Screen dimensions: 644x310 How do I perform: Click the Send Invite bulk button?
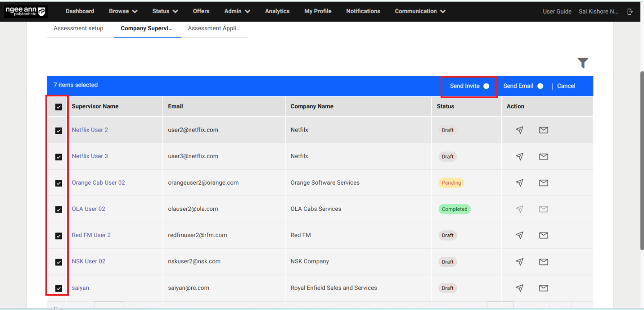pos(468,86)
